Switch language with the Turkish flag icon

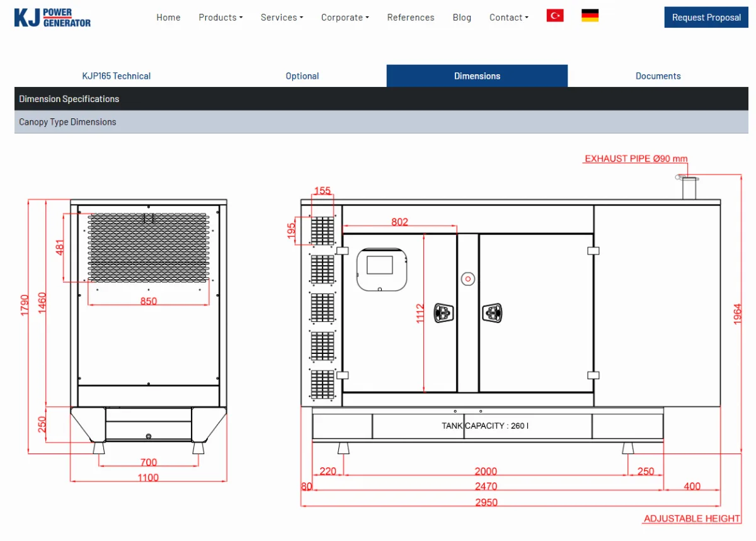[555, 16]
